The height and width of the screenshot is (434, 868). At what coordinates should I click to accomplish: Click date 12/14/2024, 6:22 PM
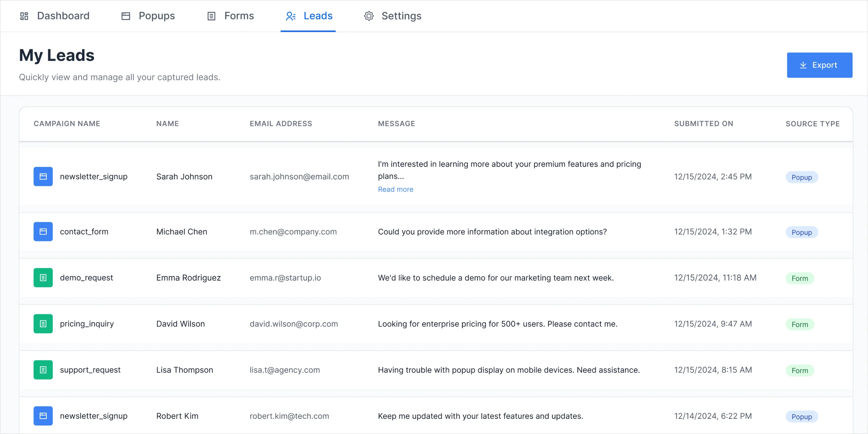coord(713,416)
